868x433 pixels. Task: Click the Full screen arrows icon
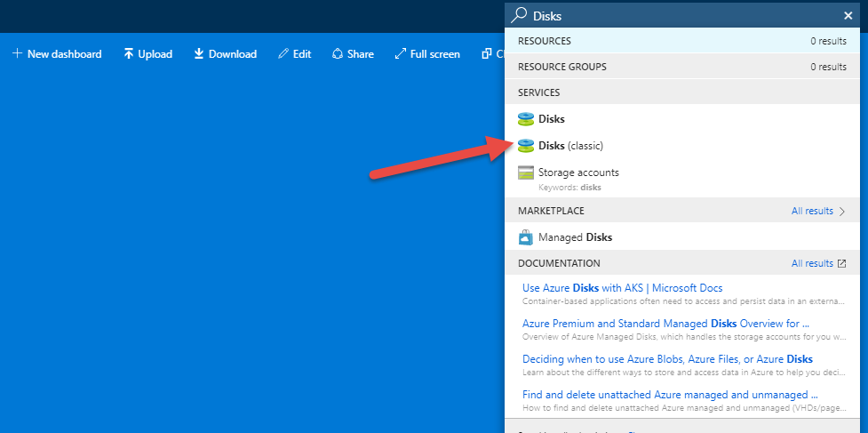coord(400,53)
